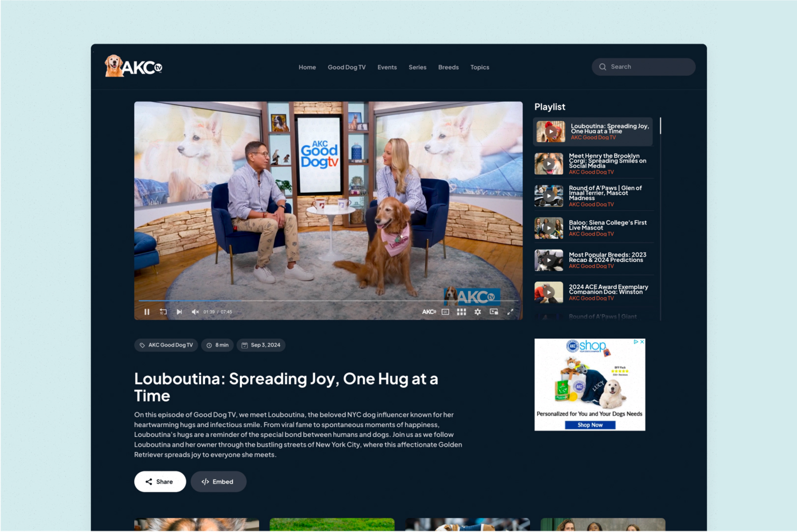Image resolution: width=797 pixels, height=532 pixels.
Task: Select the Series navigation item
Action: (417, 67)
